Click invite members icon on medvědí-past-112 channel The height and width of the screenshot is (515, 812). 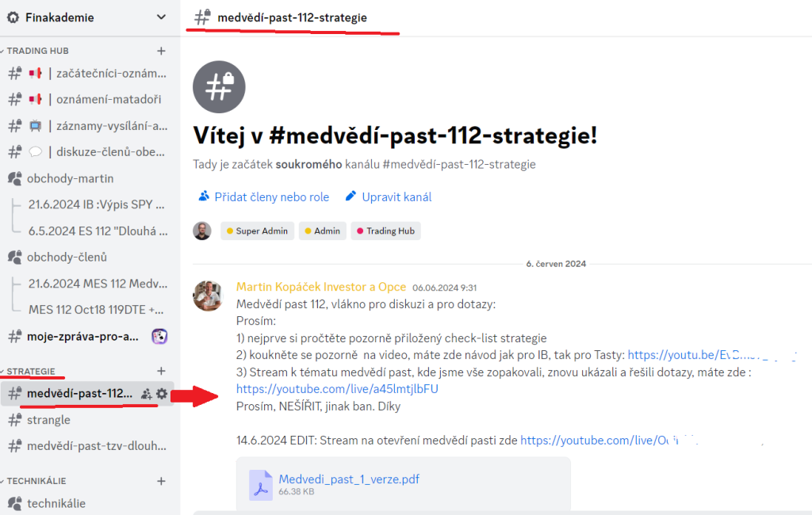[147, 394]
